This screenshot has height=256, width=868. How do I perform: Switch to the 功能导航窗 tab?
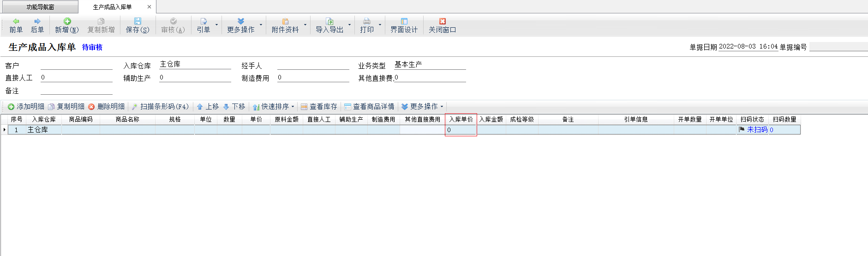pyautogui.click(x=40, y=7)
